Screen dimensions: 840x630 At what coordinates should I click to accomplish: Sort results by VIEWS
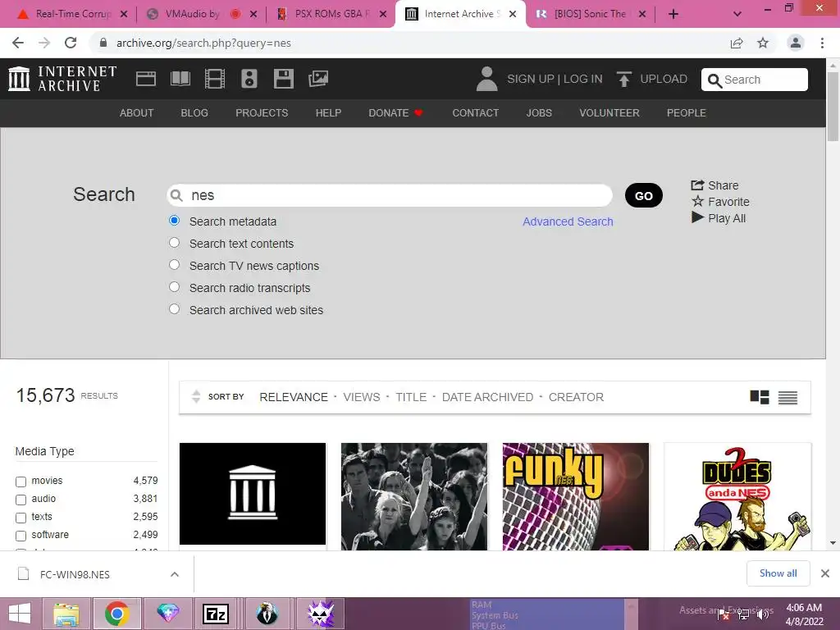pyautogui.click(x=362, y=397)
